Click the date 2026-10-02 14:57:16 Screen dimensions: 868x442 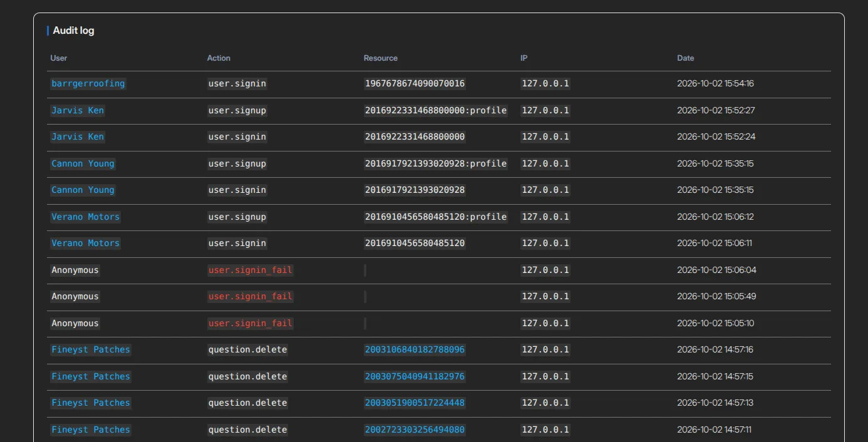[715, 349]
